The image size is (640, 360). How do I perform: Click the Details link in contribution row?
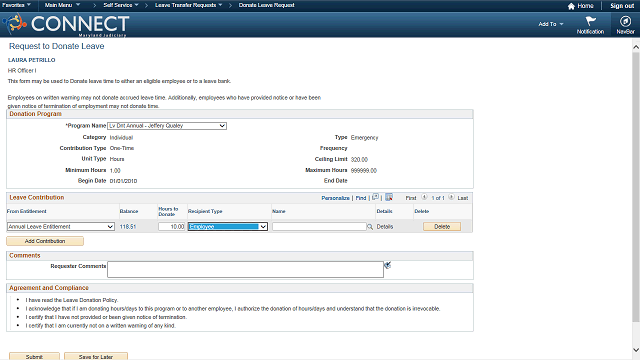[x=384, y=227]
